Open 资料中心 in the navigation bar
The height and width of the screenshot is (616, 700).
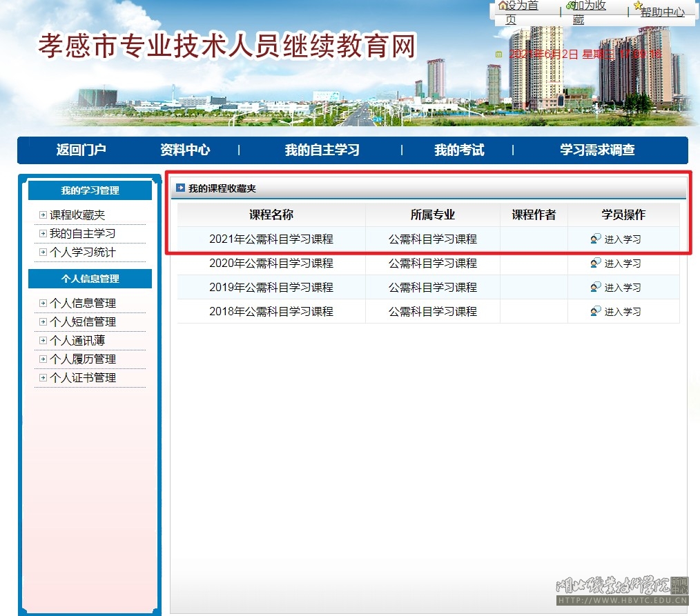pyautogui.click(x=185, y=150)
